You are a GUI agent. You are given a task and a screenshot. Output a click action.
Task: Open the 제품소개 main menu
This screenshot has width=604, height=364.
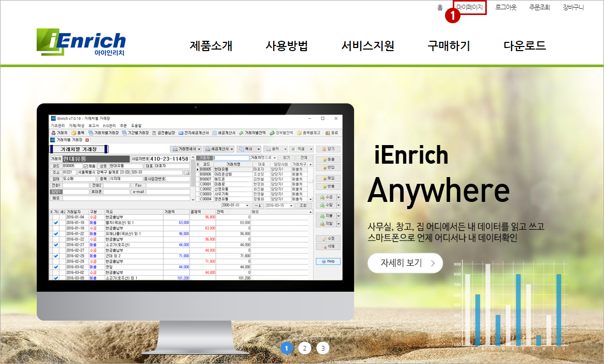click(x=211, y=45)
